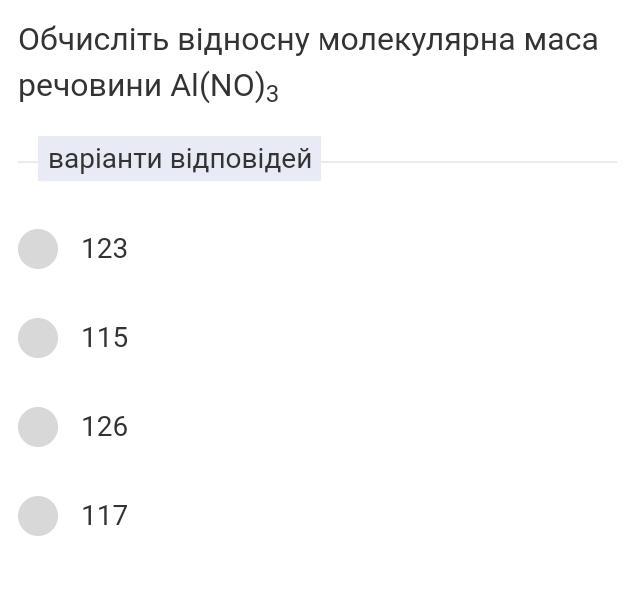Screen dimensions: 641x601
Task: Click the word 'відповідей' in the header label
Action: [241, 159]
